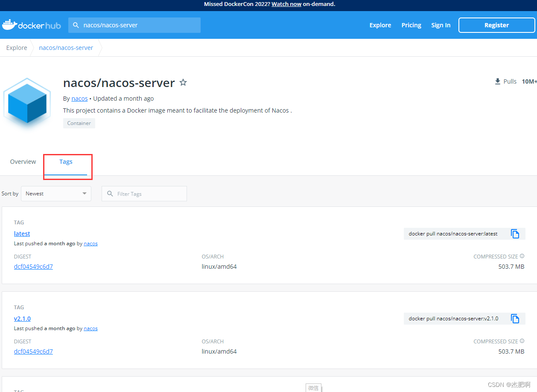
Task: Click info icon beside latest compressed size
Action: pyautogui.click(x=522, y=256)
